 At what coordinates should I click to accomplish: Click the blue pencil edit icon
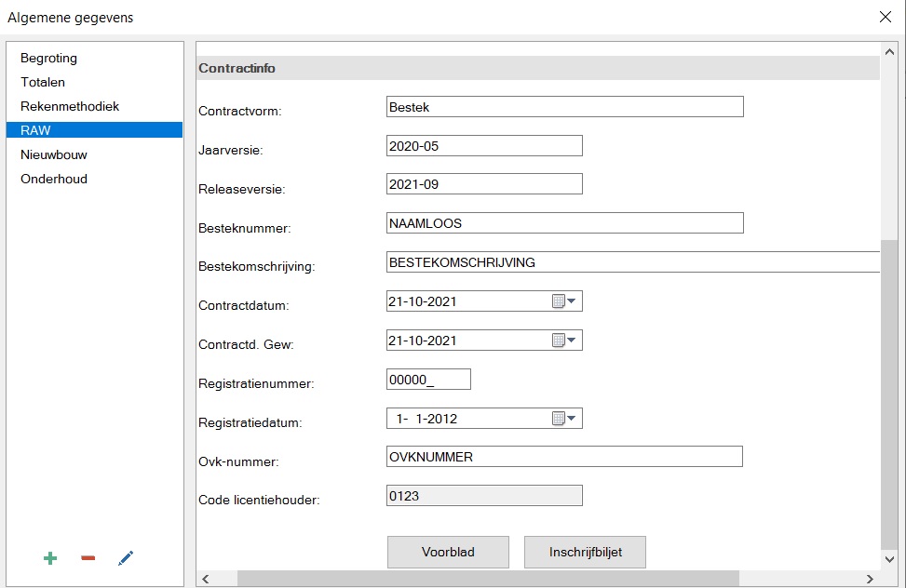[x=126, y=558]
